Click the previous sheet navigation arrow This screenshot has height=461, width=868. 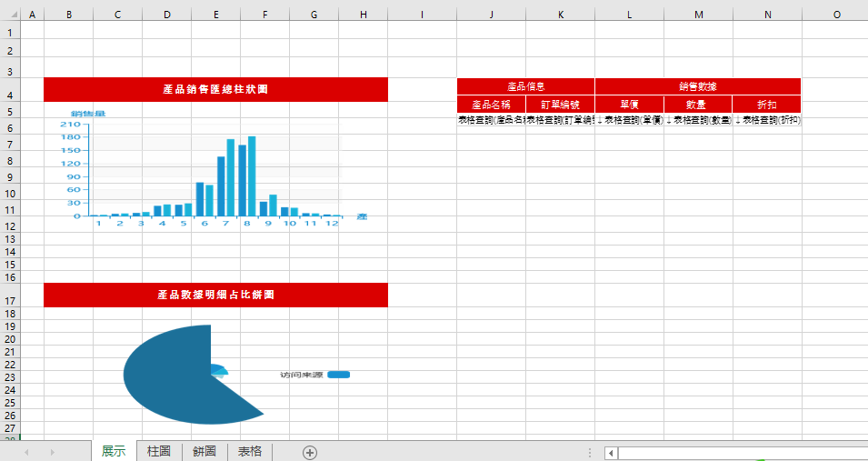[x=26, y=452]
